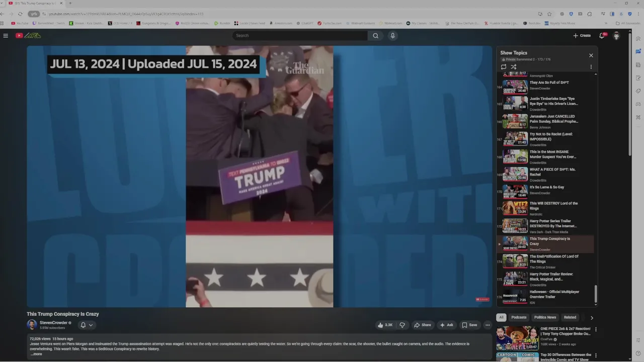Open the ChatGPT bookmark
This screenshot has height=362, width=644.
305,23
